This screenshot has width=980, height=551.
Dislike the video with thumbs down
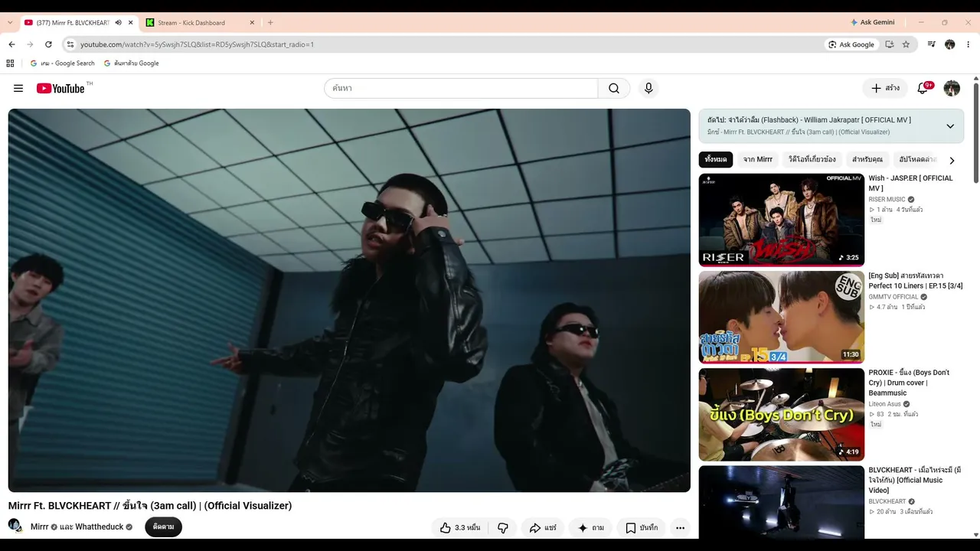click(x=503, y=527)
